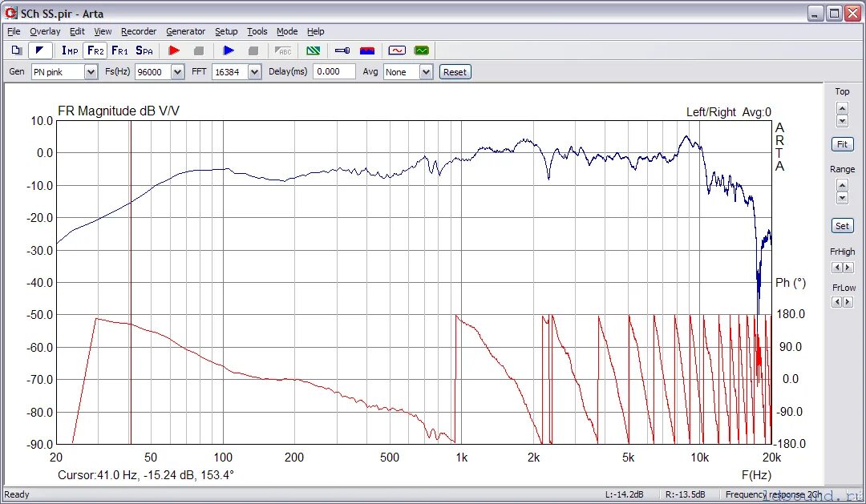Click the stop button beside red play
The width and height of the screenshot is (866, 504).
pyautogui.click(x=199, y=50)
